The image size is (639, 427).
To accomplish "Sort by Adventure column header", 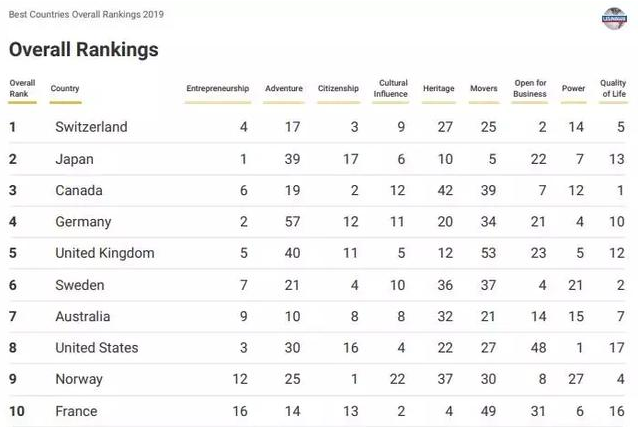I will [x=284, y=89].
